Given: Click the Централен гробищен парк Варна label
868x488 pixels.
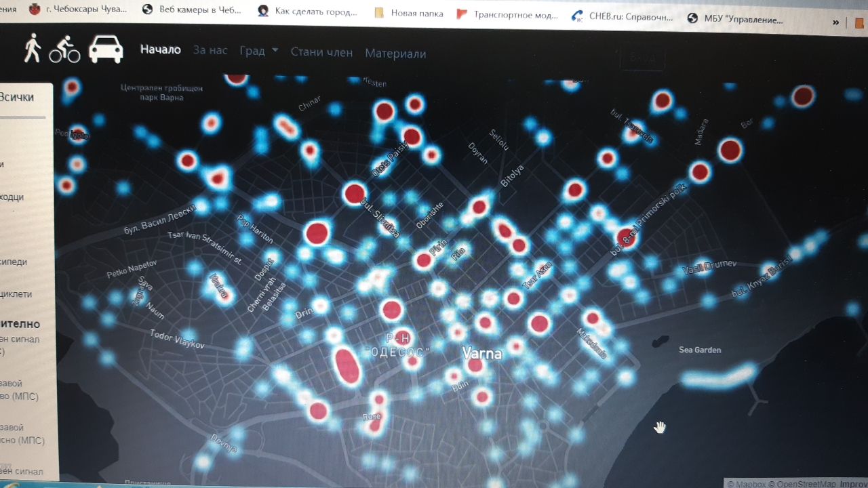Looking at the screenshot, I should (x=161, y=92).
